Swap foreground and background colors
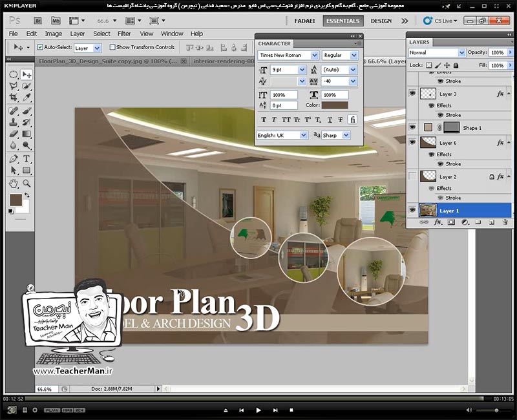Screen dimensions: 517x420 click(27, 195)
